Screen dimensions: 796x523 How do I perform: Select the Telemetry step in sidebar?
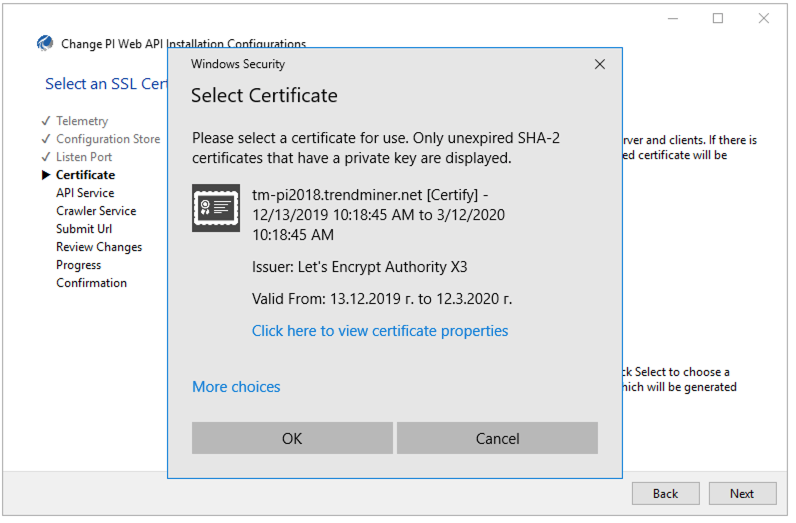point(82,121)
